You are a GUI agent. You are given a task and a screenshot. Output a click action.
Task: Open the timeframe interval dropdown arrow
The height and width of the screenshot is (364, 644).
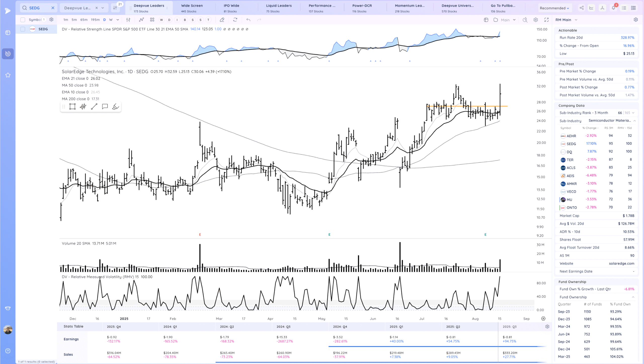117,20
